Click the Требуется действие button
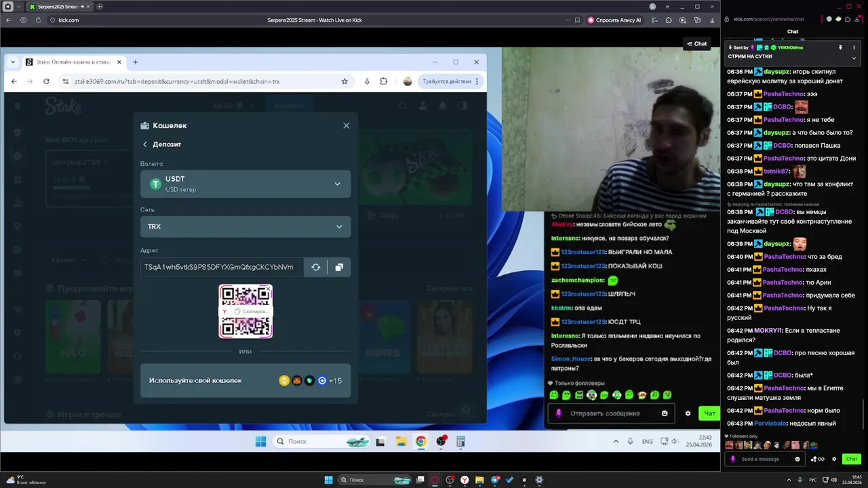 [x=451, y=81]
